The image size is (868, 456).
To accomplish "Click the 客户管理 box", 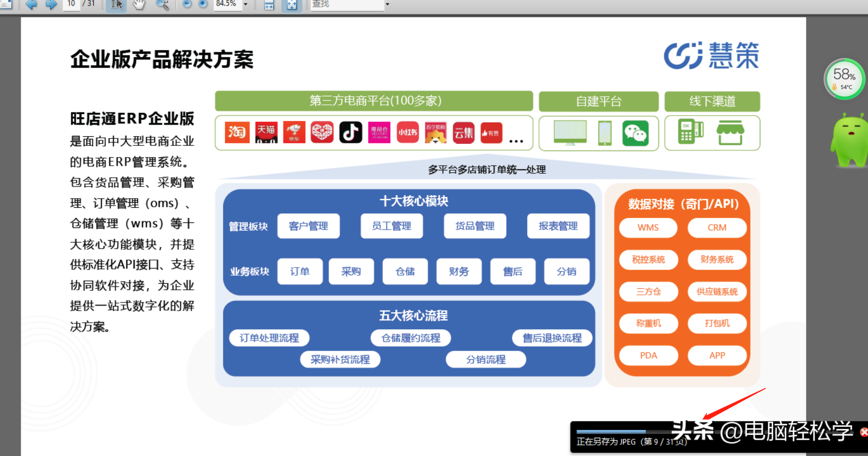I will click(x=308, y=226).
